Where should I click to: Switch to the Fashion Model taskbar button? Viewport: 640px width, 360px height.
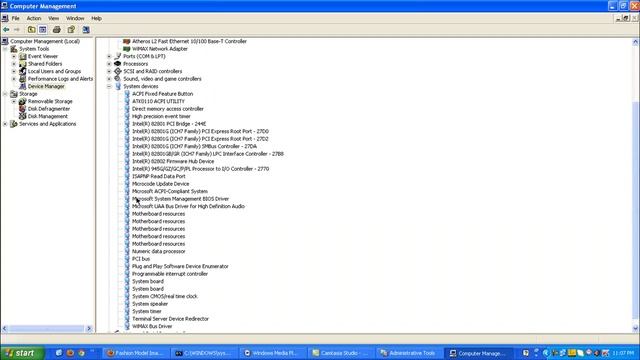coord(135,353)
